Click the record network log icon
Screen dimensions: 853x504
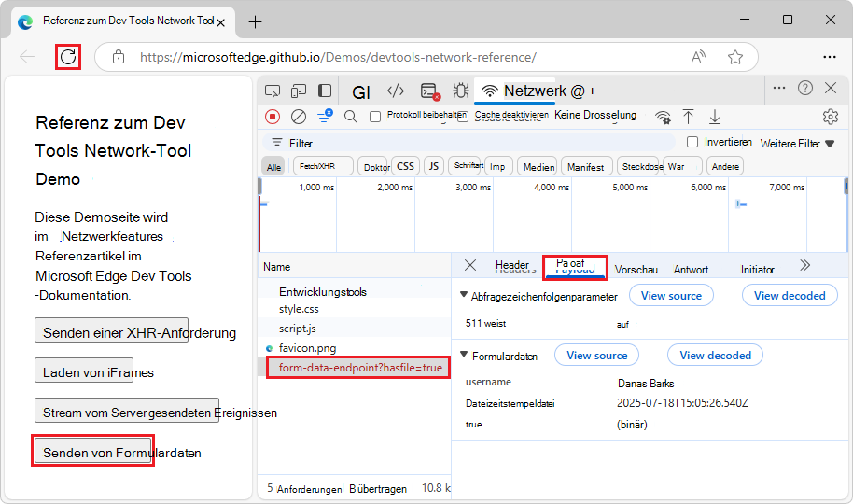click(273, 117)
